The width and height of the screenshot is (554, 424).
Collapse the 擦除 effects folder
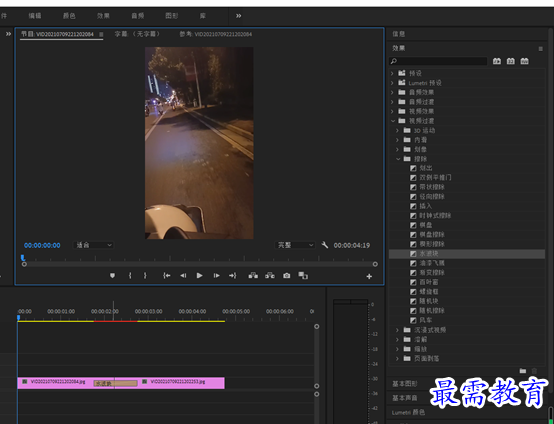398,159
